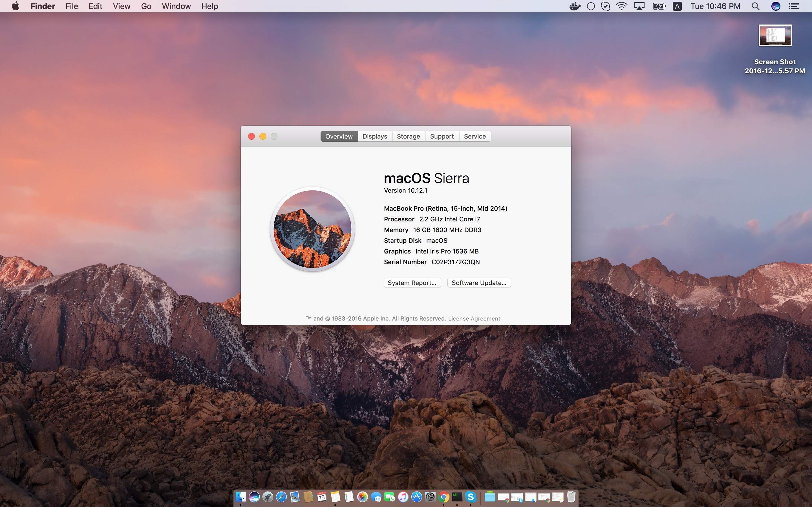Open Terminal from the Dock
This screenshot has width=812, height=507.
[457, 497]
